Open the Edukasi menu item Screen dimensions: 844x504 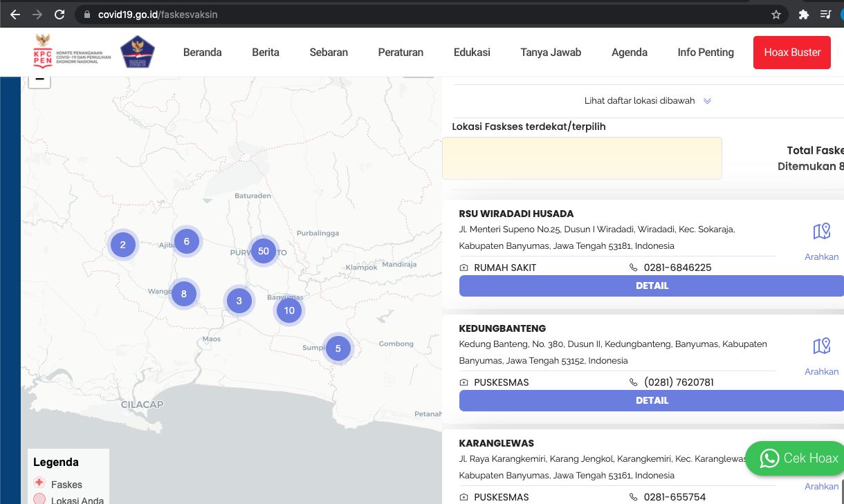click(472, 52)
